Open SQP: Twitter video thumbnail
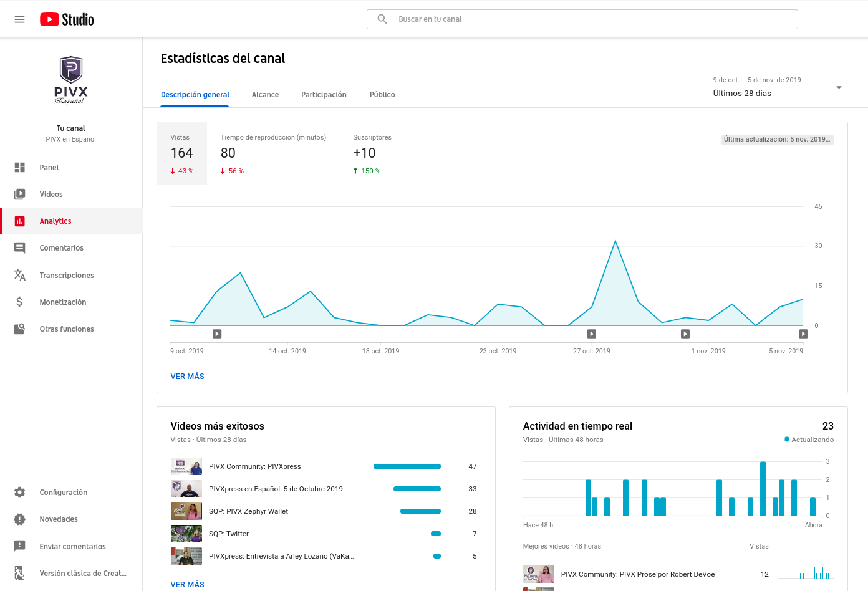 coord(186,534)
